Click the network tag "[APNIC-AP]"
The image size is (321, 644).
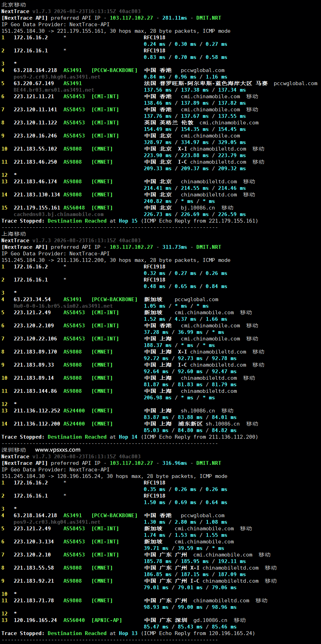click(x=107, y=620)
